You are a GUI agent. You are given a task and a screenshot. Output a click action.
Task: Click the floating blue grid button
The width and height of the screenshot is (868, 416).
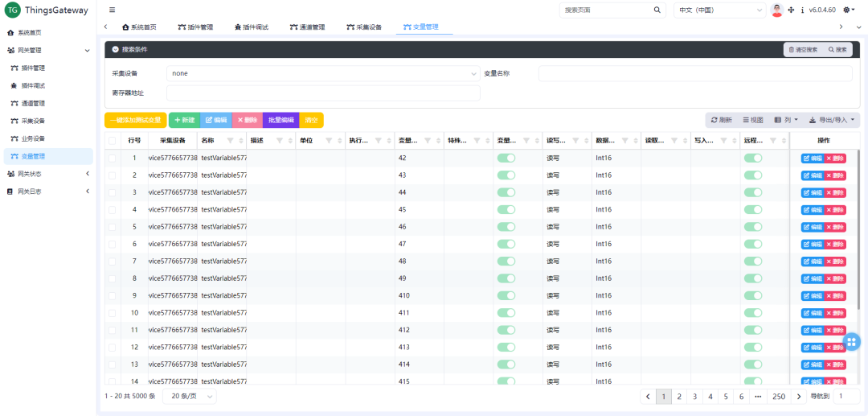[852, 342]
